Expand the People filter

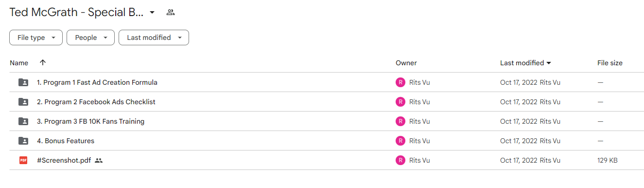(x=90, y=38)
